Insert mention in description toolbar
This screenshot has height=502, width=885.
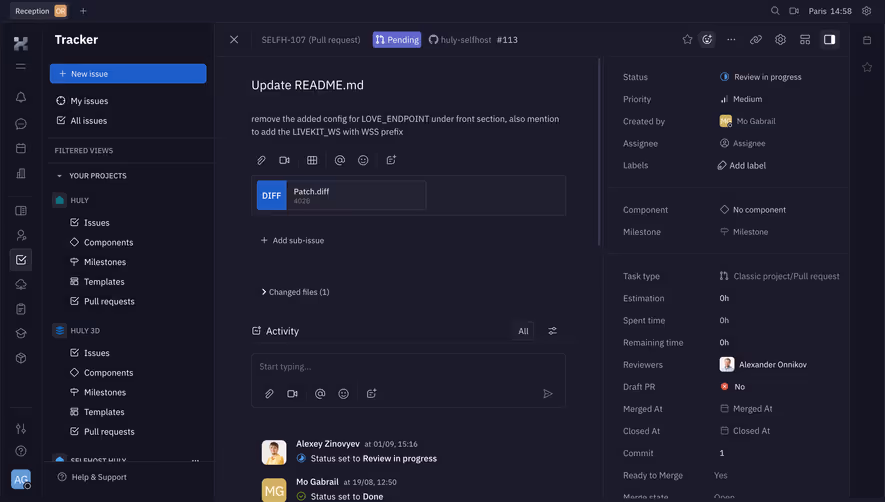click(339, 160)
